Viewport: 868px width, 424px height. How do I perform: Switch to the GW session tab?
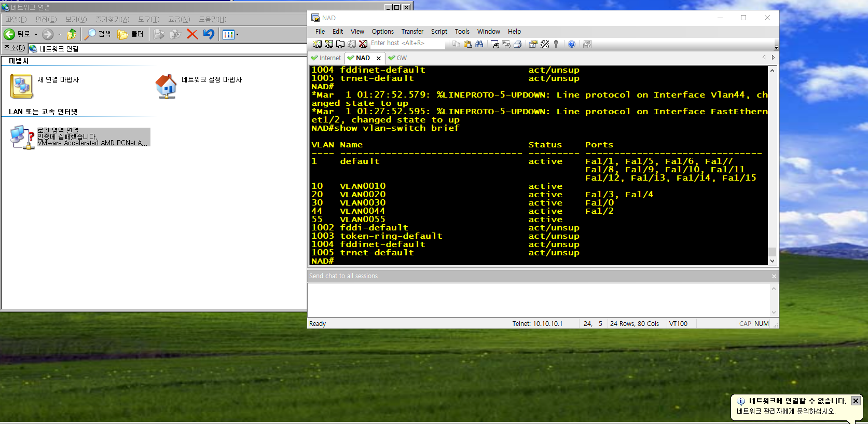coord(397,58)
